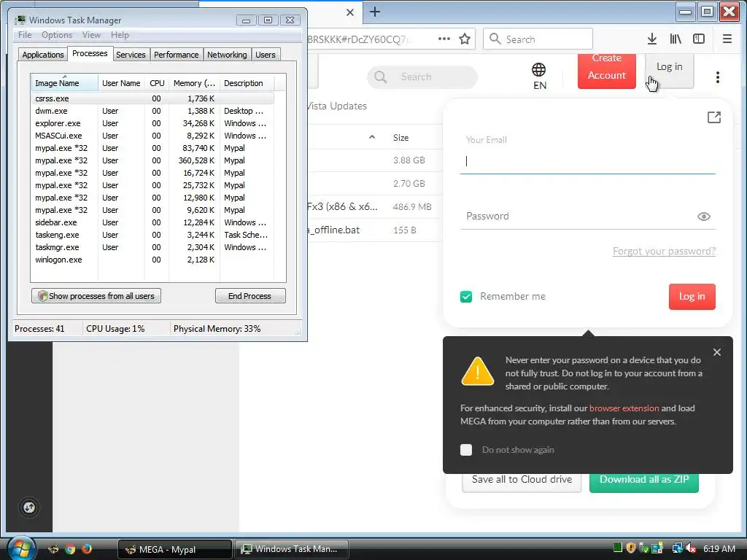747x560 pixels.
Task: Click the muted volume tray icon
Action: click(691, 548)
